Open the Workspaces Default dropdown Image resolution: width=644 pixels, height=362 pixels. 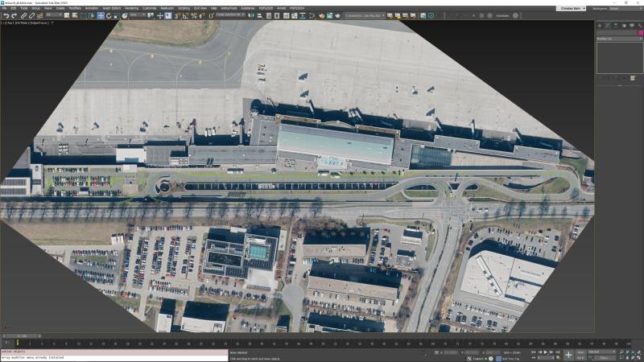click(x=610, y=8)
